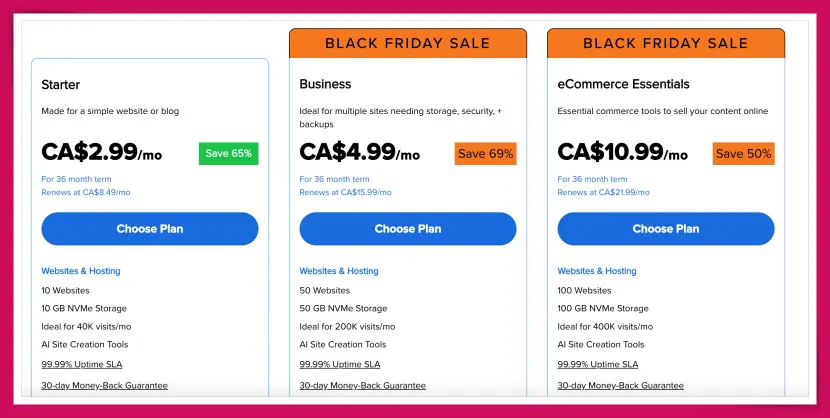The width and height of the screenshot is (830, 418).
Task: Choose the Business plan
Action: click(408, 229)
